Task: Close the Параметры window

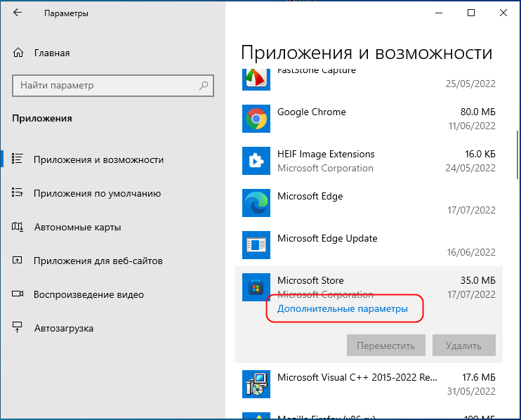Action: click(503, 13)
